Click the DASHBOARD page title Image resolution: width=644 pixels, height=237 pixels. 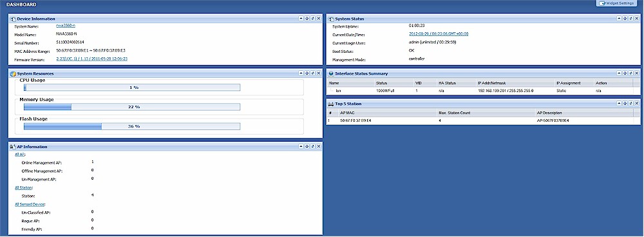[x=21, y=5]
